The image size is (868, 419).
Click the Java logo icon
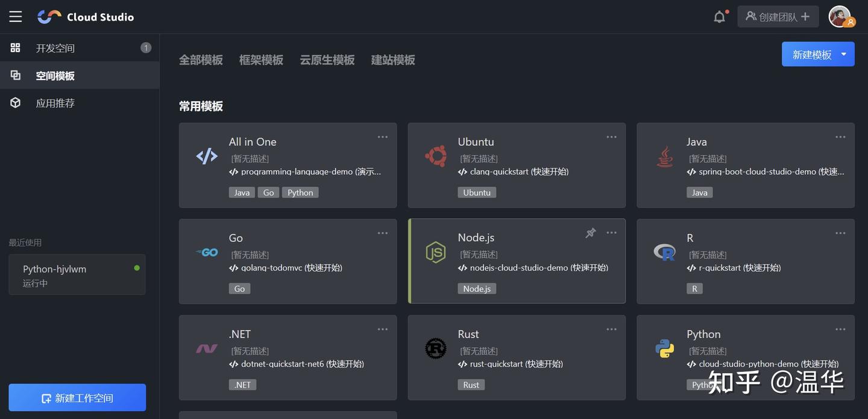[665, 157]
